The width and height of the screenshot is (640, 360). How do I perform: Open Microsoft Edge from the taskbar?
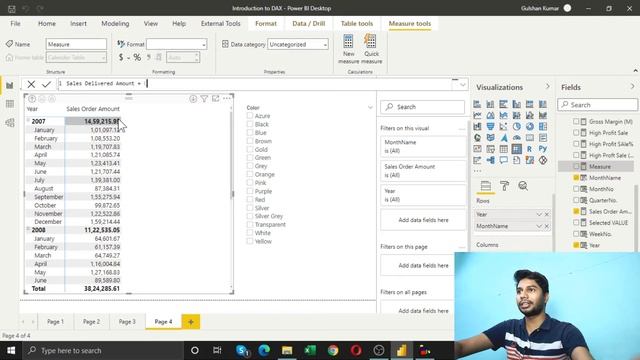[264, 351]
